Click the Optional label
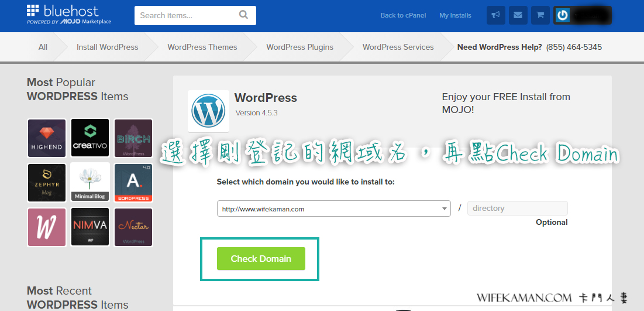Screen dimensions: 644x311 click(552, 222)
